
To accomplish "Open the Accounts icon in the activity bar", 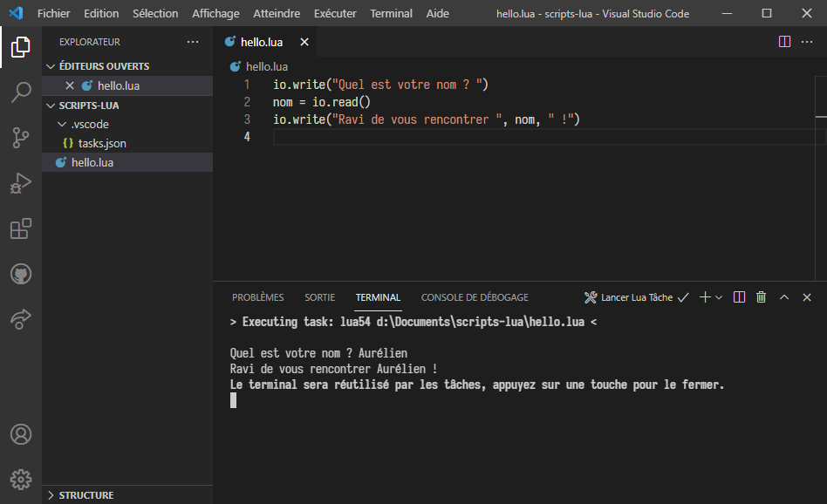I will pyautogui.click(x=20, y=433).
